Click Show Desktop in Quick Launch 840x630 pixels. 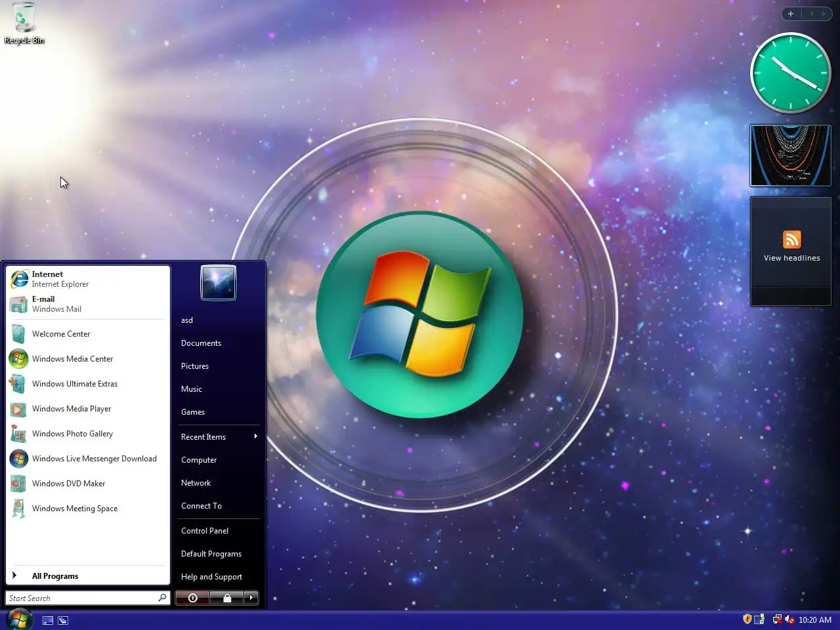[48, 620]
